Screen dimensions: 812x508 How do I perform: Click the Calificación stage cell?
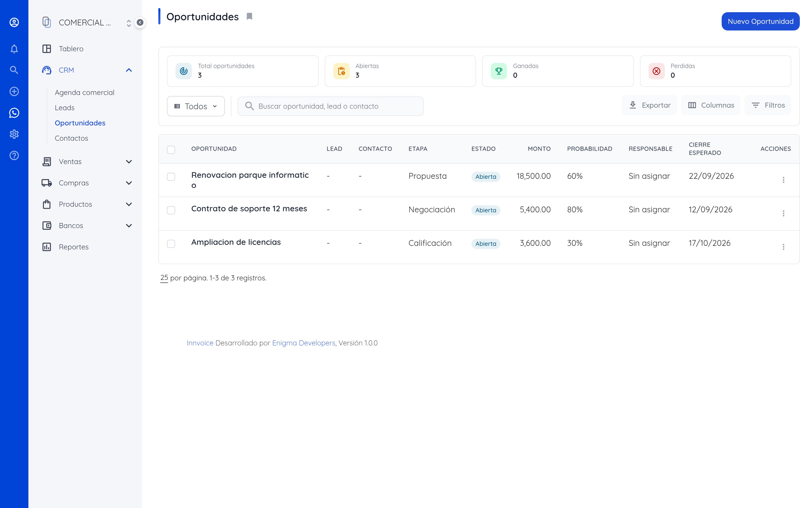coord(430,243)
